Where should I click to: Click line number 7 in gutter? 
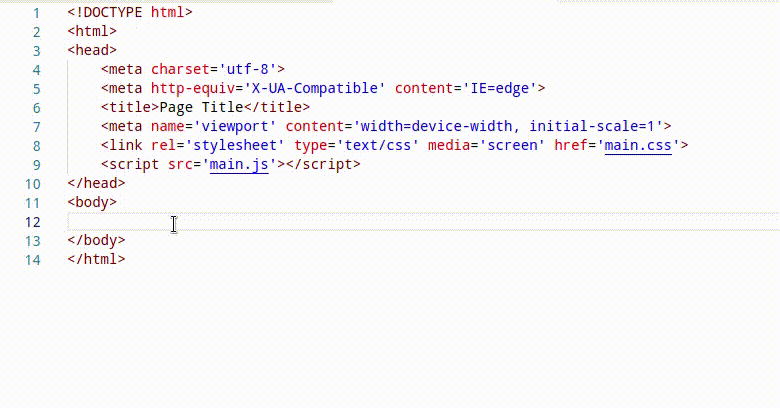tap(36, 127)
